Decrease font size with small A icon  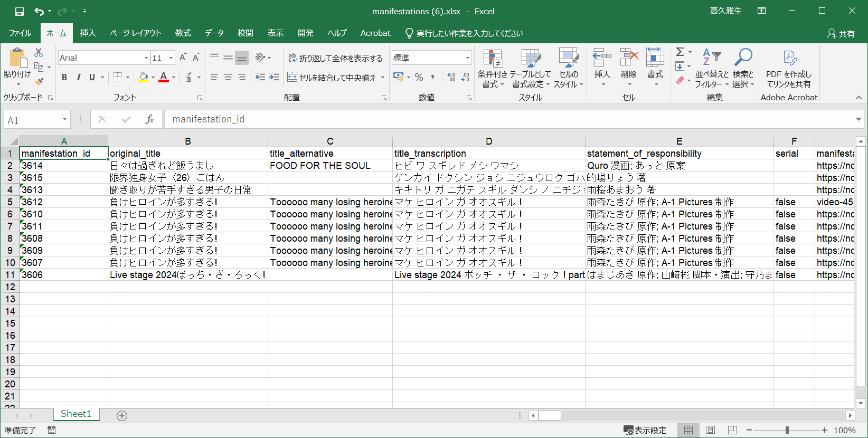(196, 58)
